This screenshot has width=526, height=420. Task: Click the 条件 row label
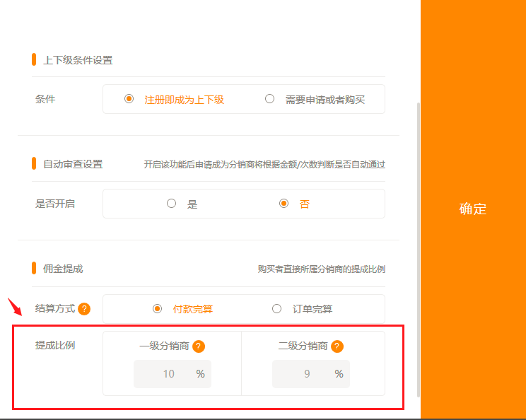click(45, 99)
